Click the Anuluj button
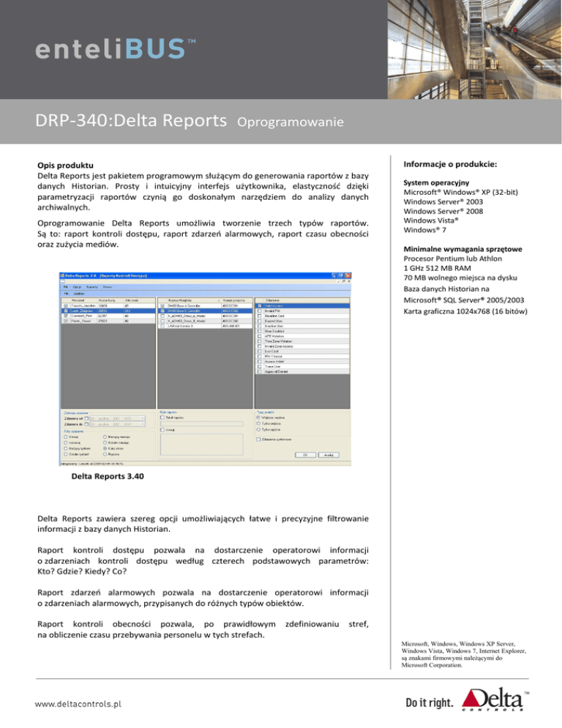The image size is (562, 728). [331, 454]
